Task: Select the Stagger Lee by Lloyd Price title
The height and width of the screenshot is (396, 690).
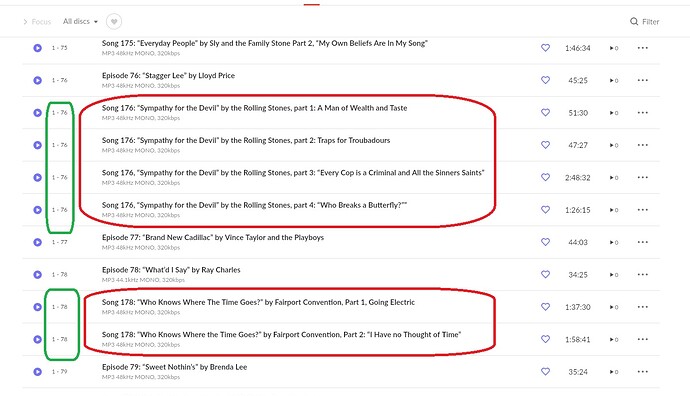Action: (168, 75)
